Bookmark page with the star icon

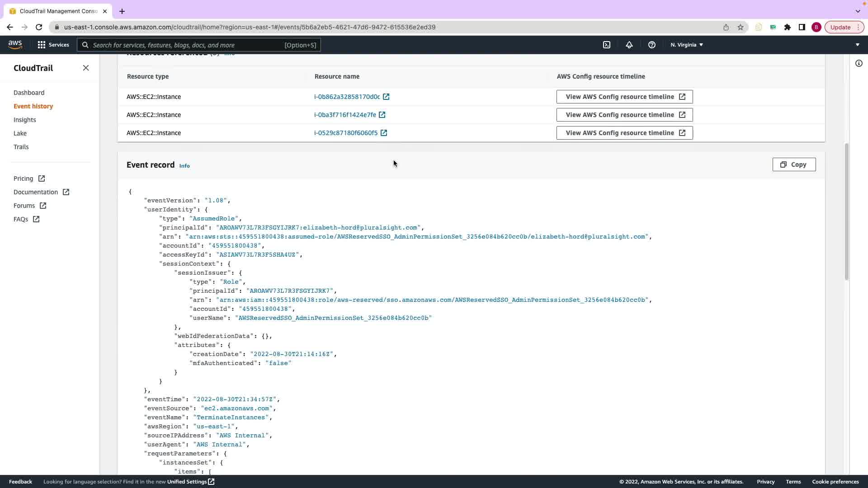(741, 27)
